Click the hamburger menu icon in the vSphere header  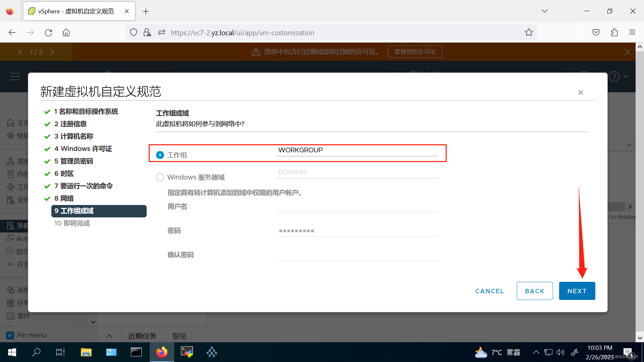(x=15, y=76)
